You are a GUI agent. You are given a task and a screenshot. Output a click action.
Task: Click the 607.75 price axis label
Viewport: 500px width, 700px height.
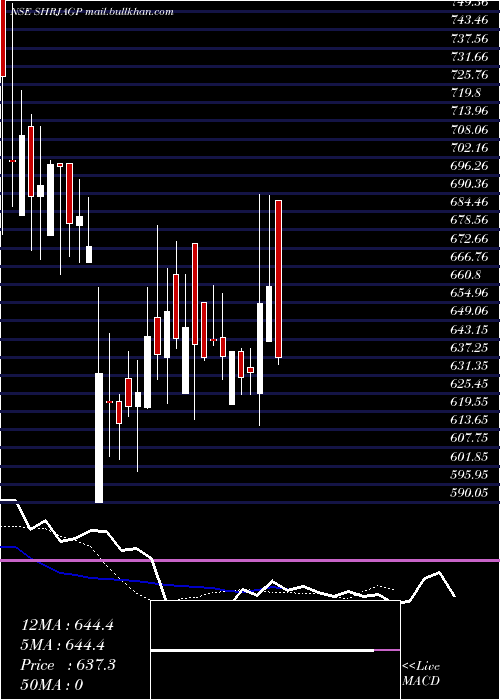(x=467, y=438)
